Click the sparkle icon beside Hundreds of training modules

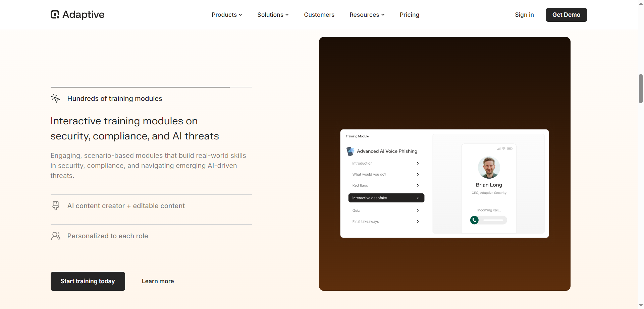(x=56, y=98)
